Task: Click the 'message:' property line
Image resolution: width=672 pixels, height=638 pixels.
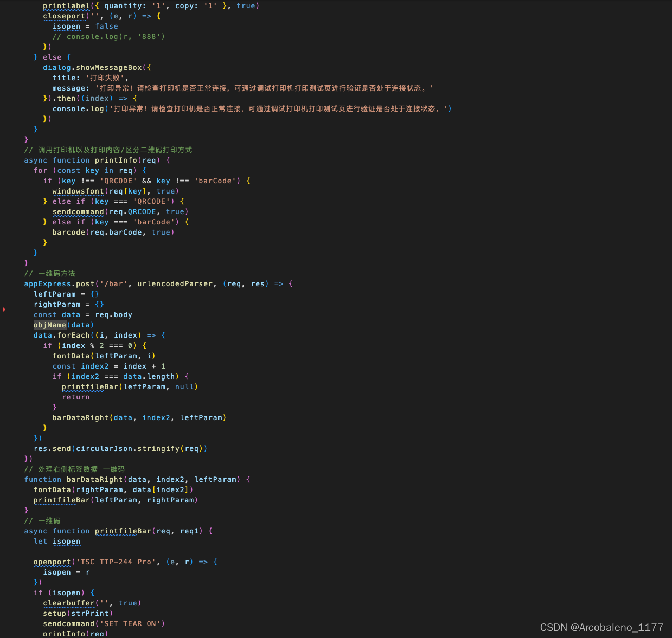Action: click(x=242, y=88)
